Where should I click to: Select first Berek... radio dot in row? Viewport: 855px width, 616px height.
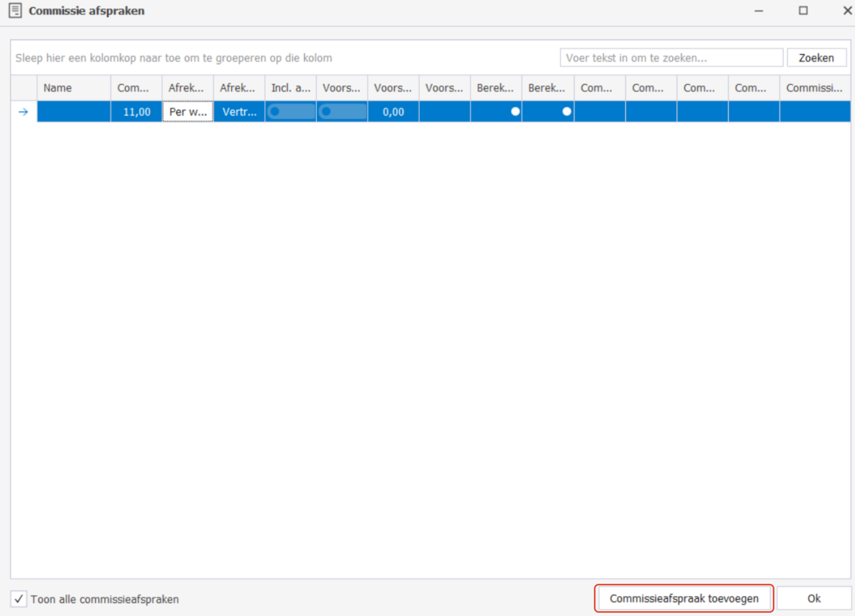515,112
